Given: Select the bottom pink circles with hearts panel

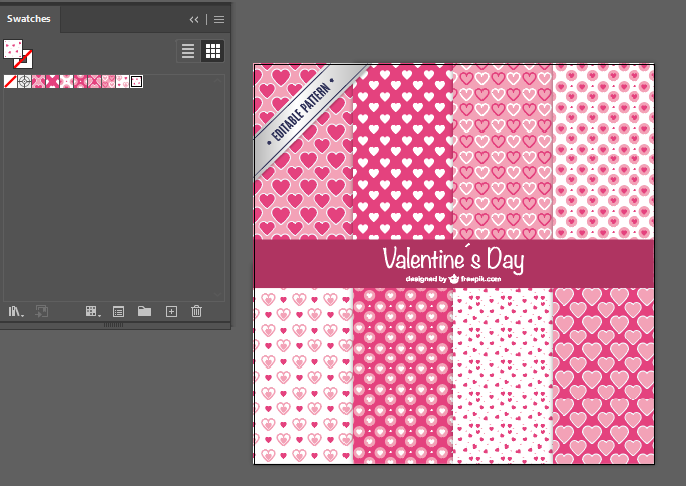Looking at the screenshot, I should [402, 375].
